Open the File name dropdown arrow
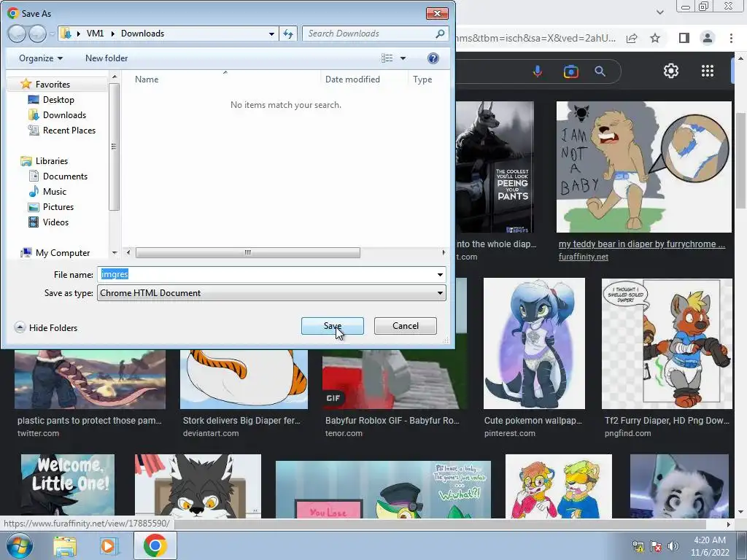The image size is (747, 560). pos(440,274)
